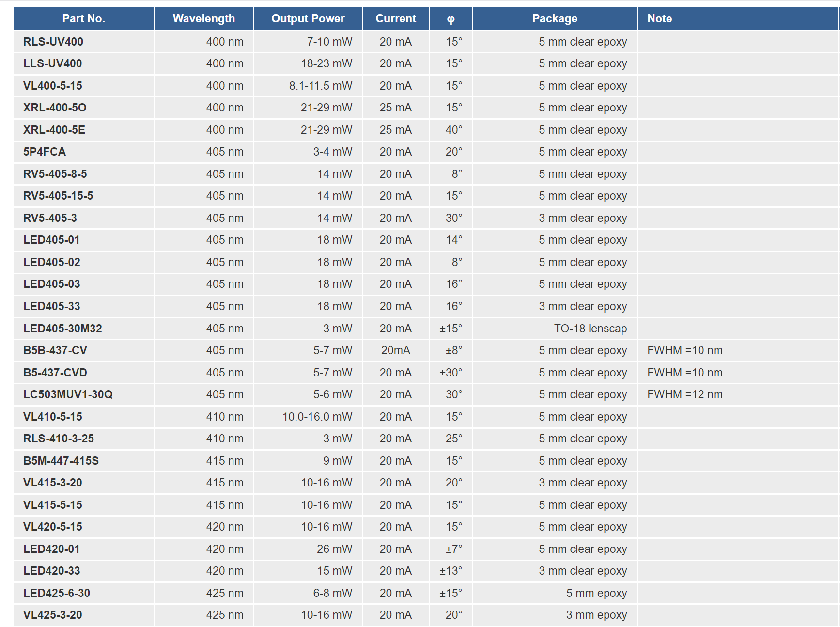This screenshot has height=627, width=840.
Task: Select part number RV5-405-8-5
Action: [x=55, y=174]
